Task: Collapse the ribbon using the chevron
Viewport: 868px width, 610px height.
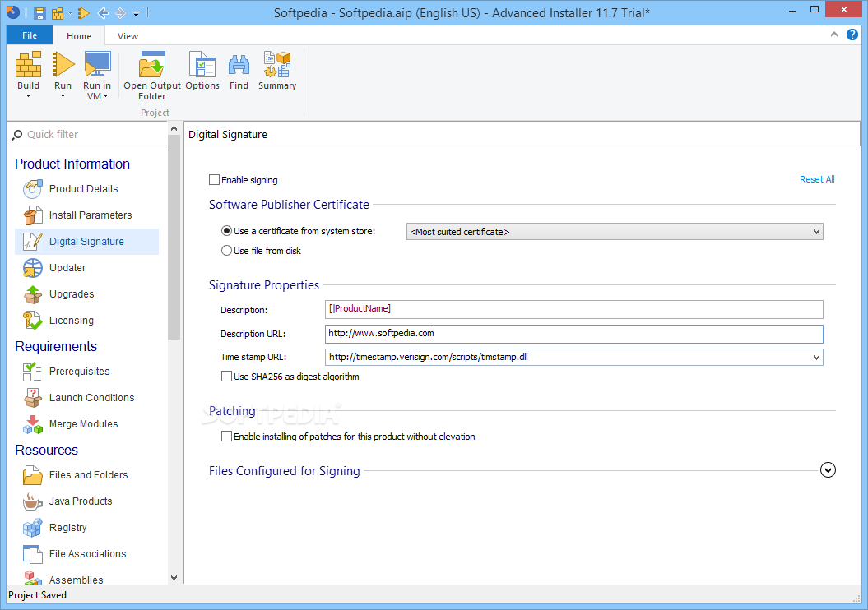Action: (834, 35)
